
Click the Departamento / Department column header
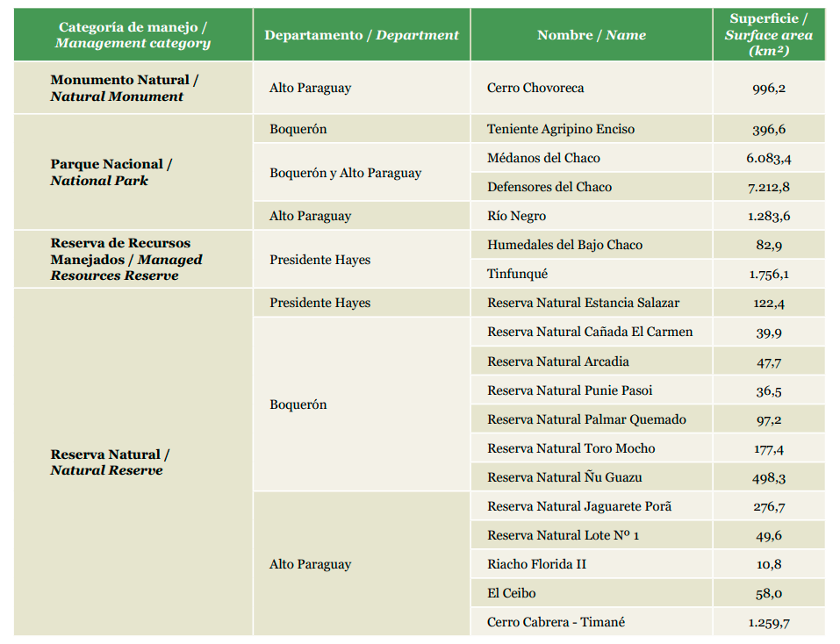[361, 35]
